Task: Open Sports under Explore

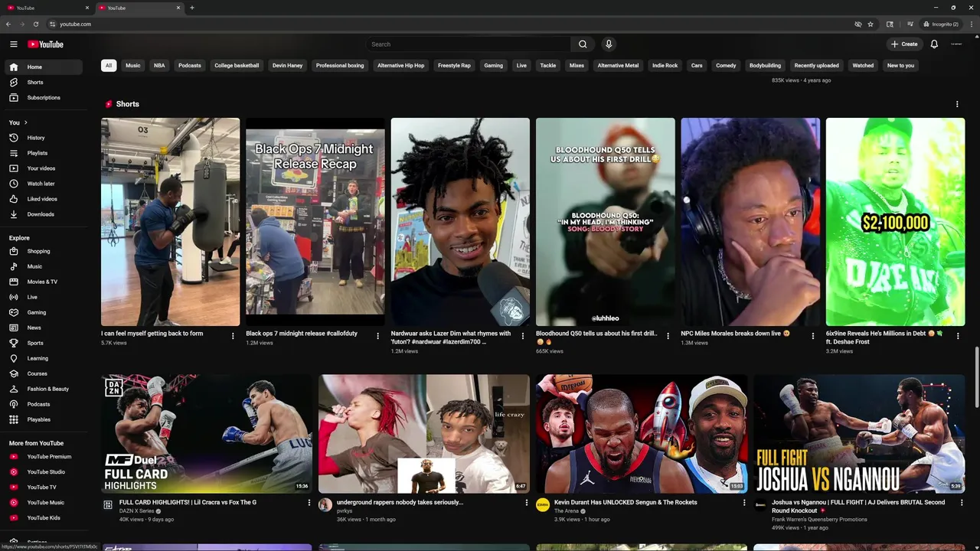Action: pyautogui.click(x=43, y=343)
